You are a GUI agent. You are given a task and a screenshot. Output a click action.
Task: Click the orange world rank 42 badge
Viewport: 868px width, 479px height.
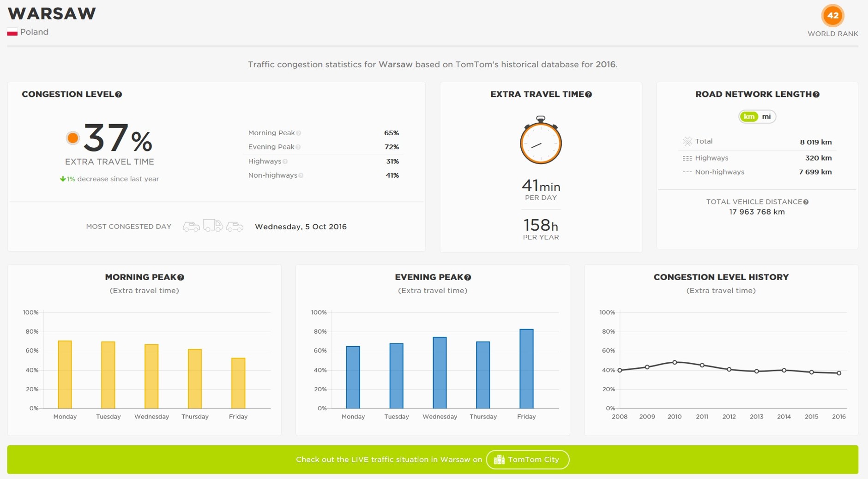[x=832, y=16]
